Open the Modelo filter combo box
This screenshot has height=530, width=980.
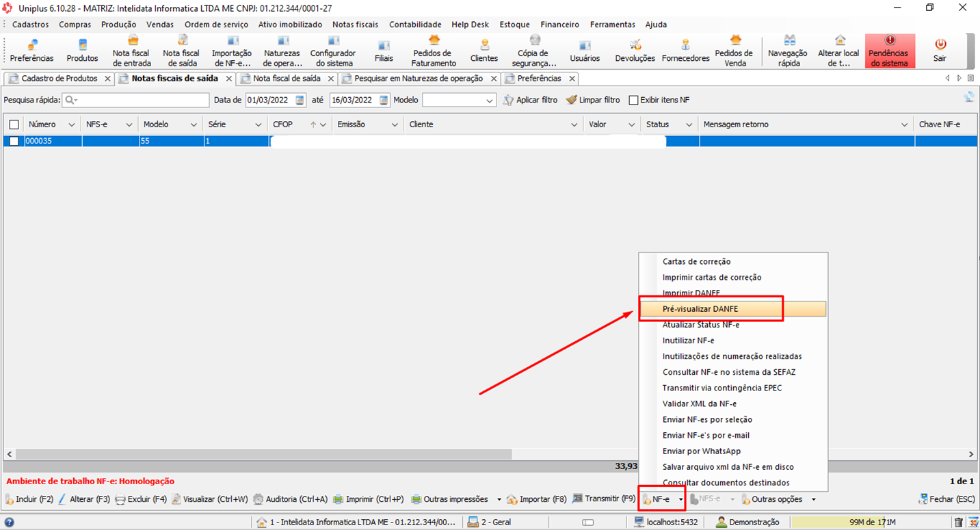tap(459, 100)
